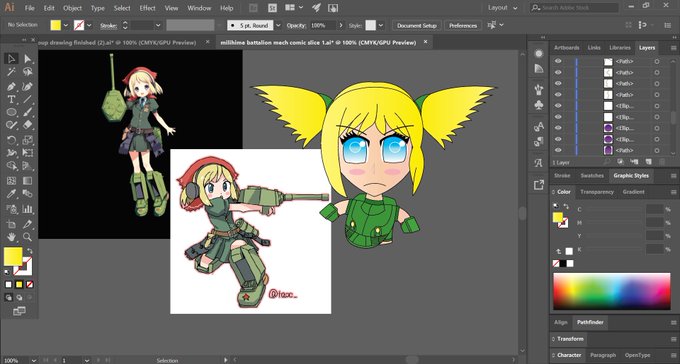Switch to the Gradient panel tab
Viewport: 680px width, 364px height.
point(634,192)
